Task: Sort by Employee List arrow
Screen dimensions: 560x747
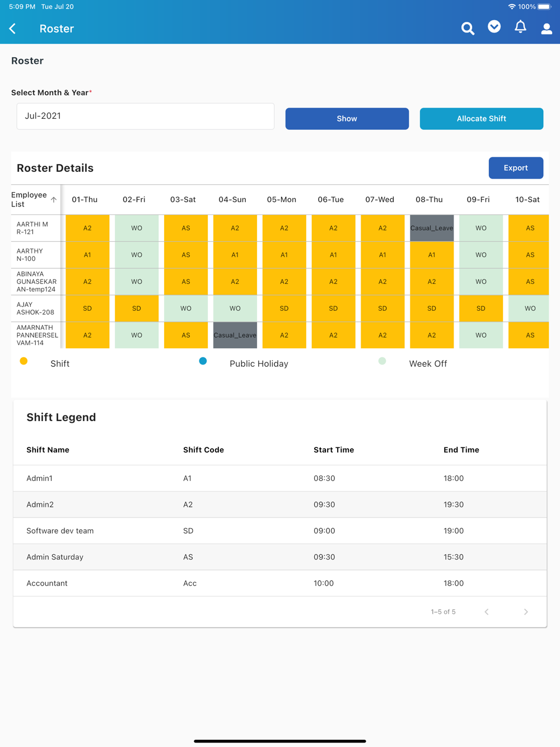Action: click(54, 199)
